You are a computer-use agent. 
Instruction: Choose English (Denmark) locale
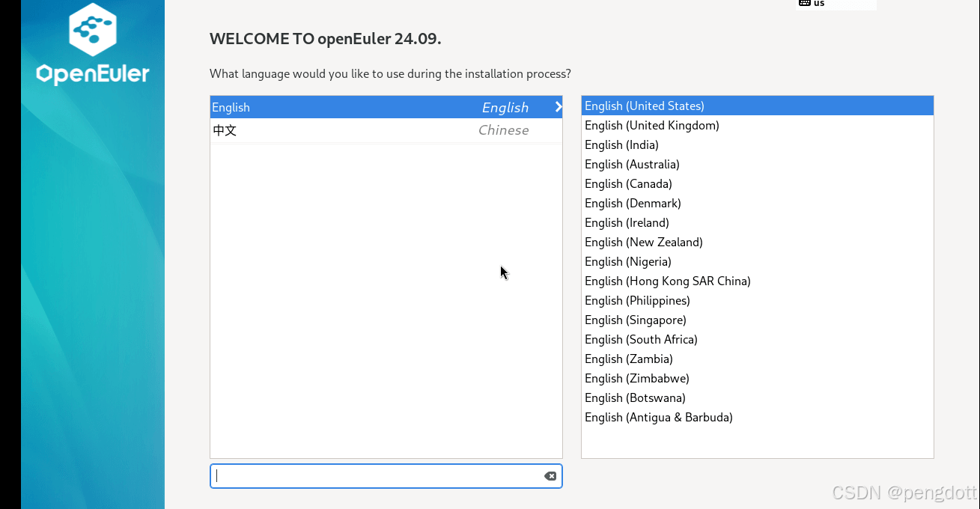pyautogui.click(x=758, y=203)
